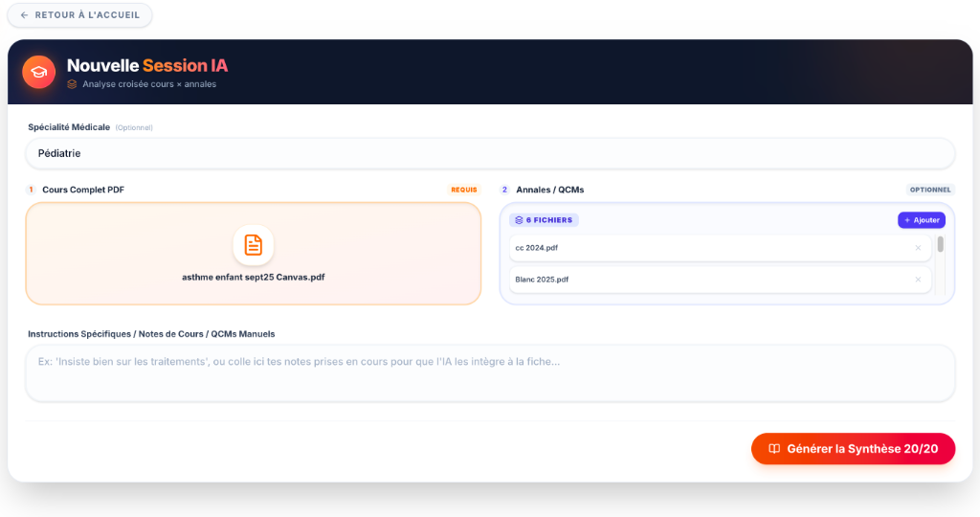Click the left arrow icon in Retour button
Screen dimensions: 980x517
(x=25, y=15)
